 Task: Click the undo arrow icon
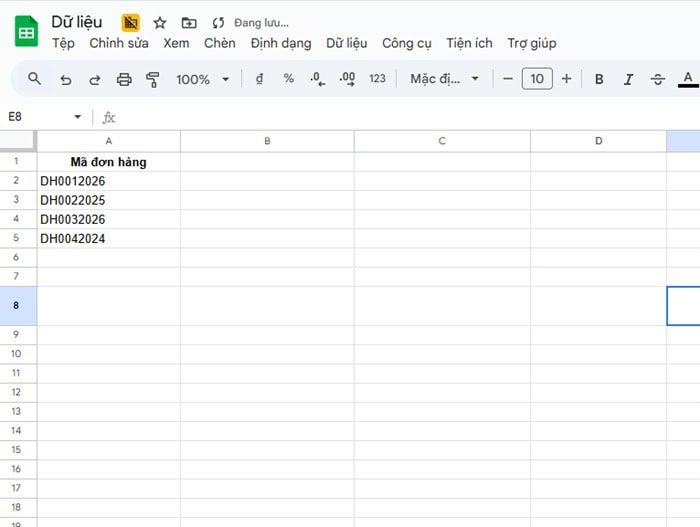pos(66,79)
